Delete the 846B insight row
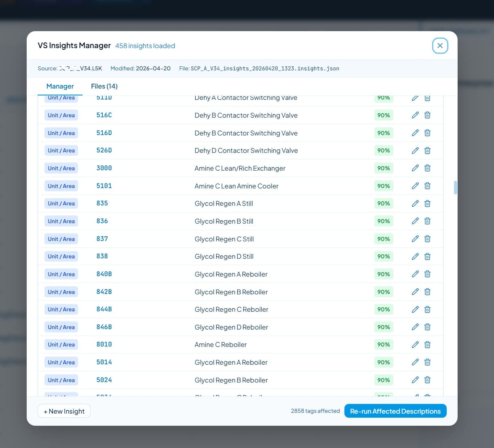494x448 pixels. tap(427, 327)
